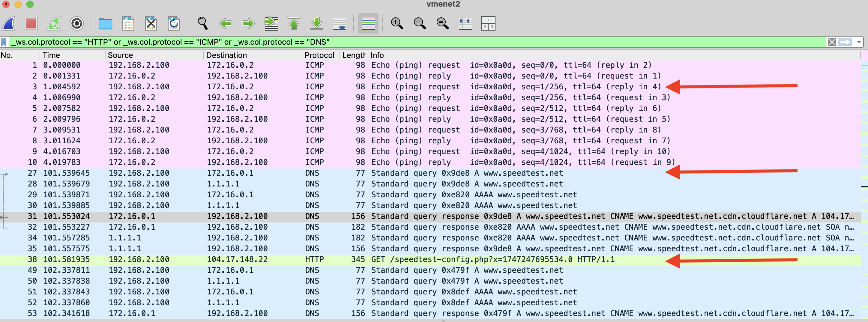Select packet 10 echo reply seq=4/1024
The width and height of the screenshot is (868, 322).
pos(430,162)
